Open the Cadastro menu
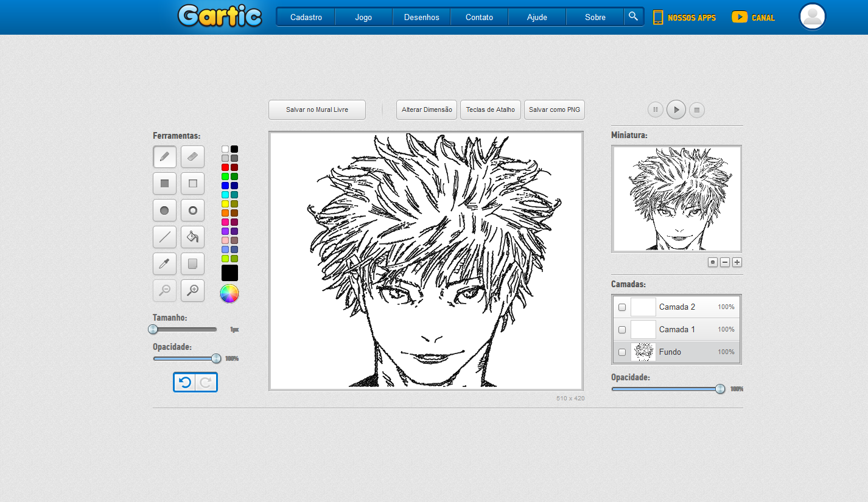The width and height of the screenshot is (868, 502). point(306,17)
